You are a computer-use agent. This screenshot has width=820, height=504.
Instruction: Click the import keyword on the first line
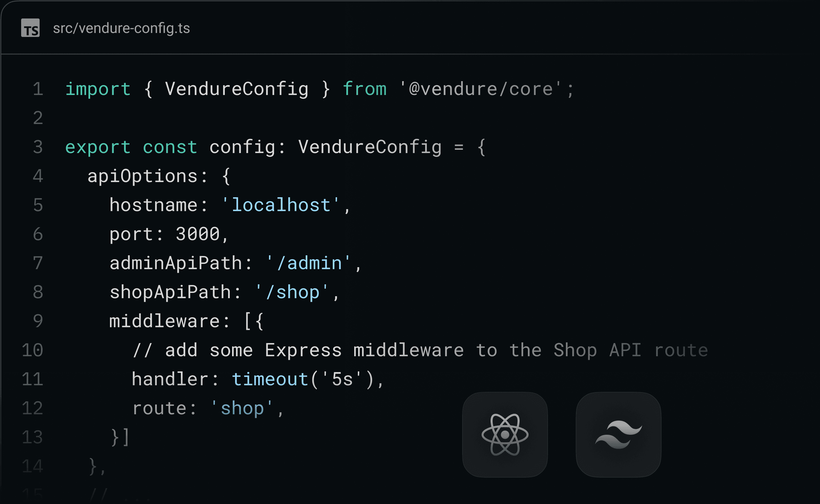[x=98, y=89]
